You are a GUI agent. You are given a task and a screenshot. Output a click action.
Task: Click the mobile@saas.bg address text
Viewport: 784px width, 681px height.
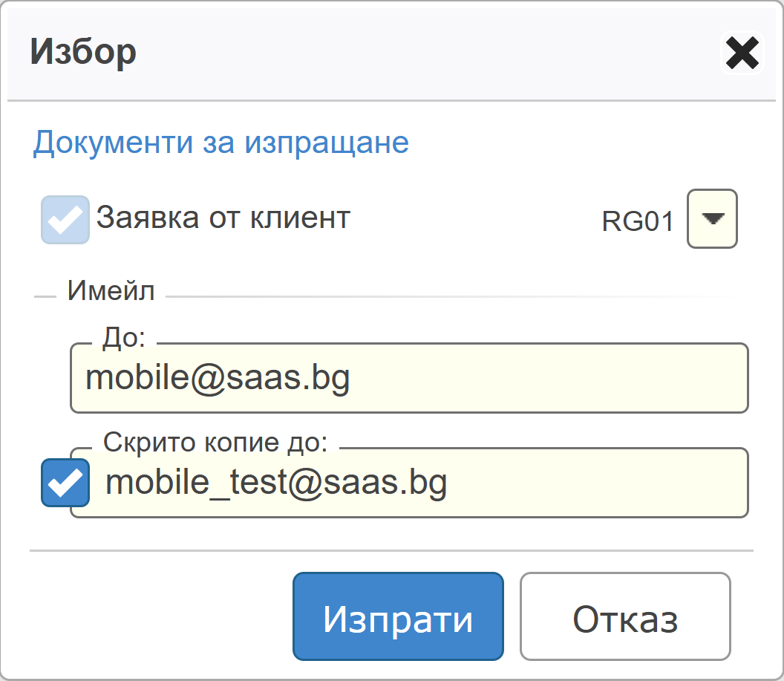coord(218,379)
